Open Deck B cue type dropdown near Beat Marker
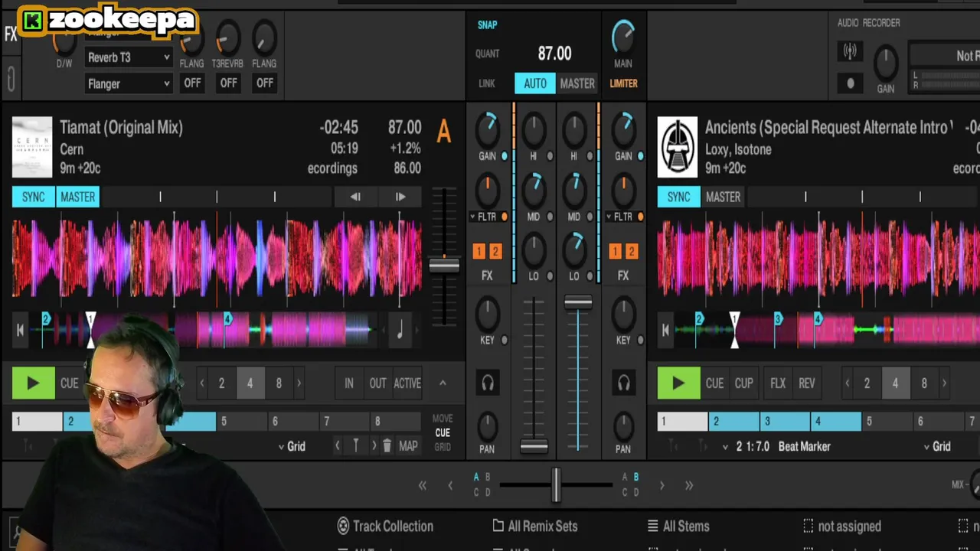 pos(726,447)
